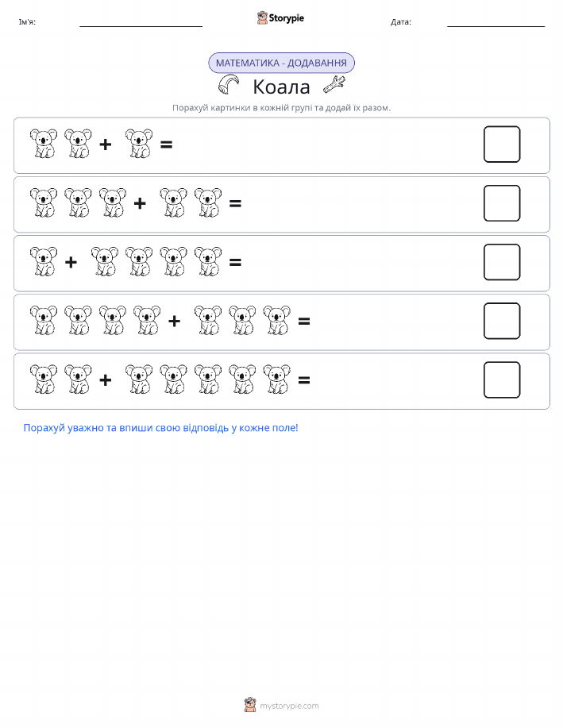
Task: Select the answer box in row two
Action: coord(502,203)
